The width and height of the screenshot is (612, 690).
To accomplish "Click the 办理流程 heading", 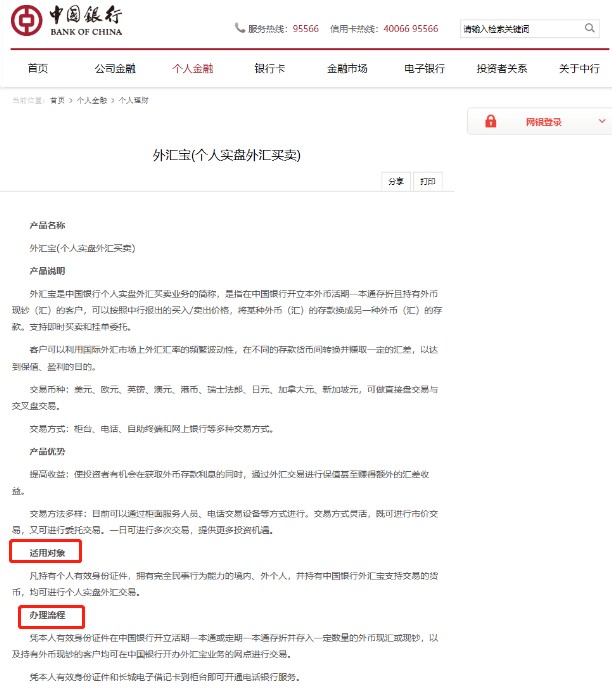I will pos(47,615).
